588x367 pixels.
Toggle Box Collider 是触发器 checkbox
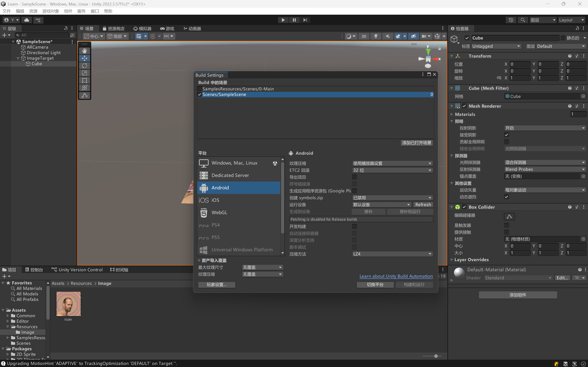pos(507,225)
